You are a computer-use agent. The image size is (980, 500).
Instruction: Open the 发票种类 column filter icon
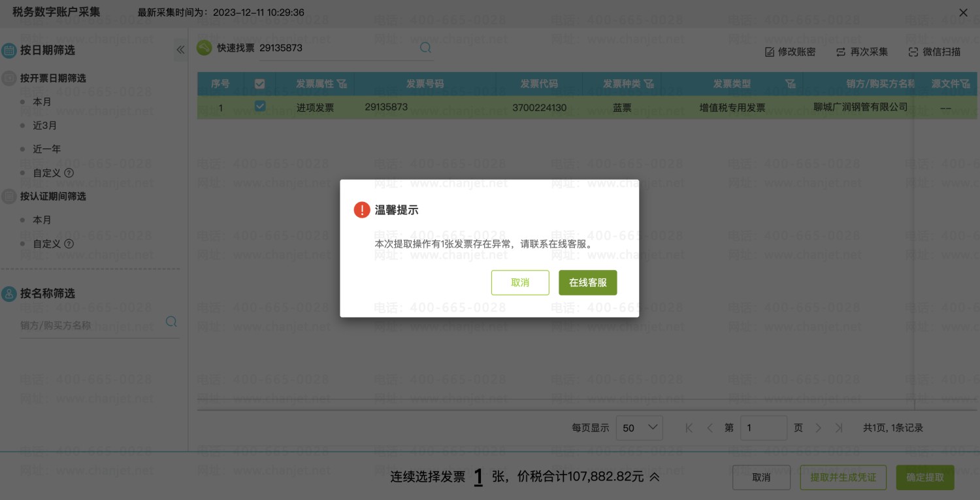click(x=649, y=84)
